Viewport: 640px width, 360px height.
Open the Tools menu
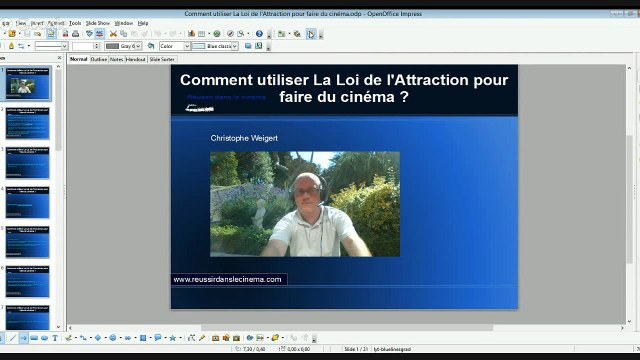[75, 23]
